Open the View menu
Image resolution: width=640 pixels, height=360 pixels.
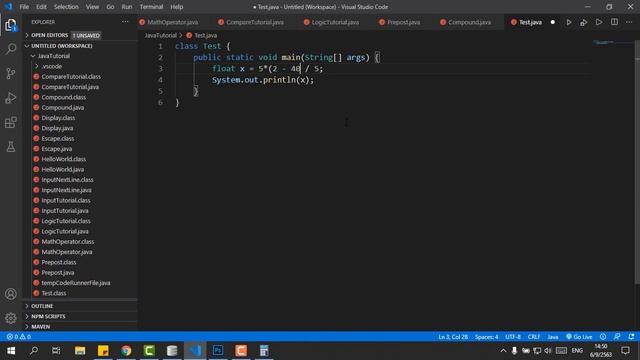(x=92, y=7)
